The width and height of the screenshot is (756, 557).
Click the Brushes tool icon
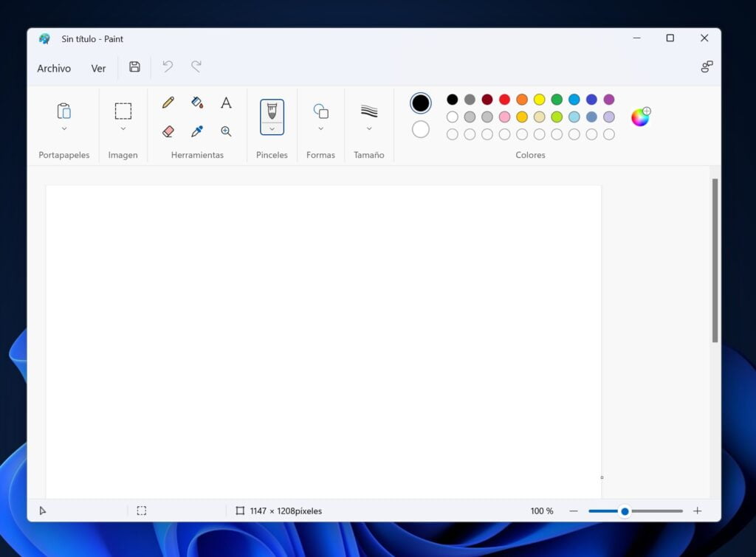point(272,111)
